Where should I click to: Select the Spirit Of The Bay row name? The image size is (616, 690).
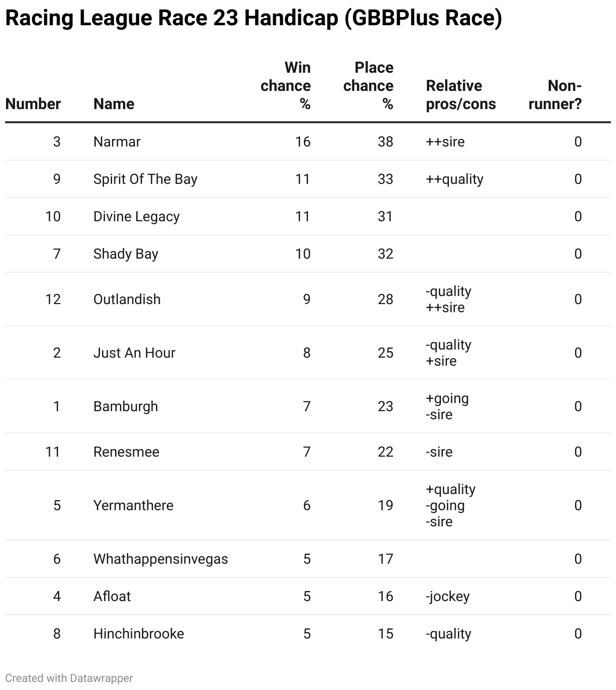[145, 179]
